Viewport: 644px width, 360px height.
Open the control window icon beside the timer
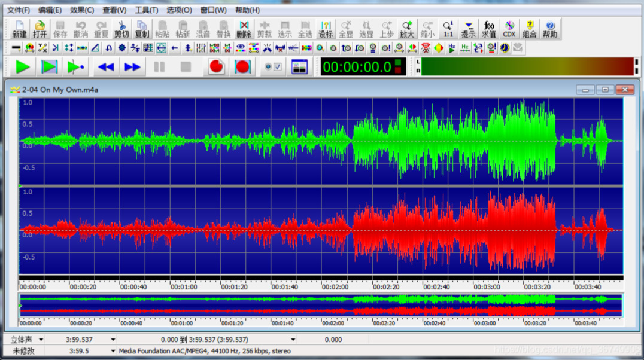coord(299,67)
